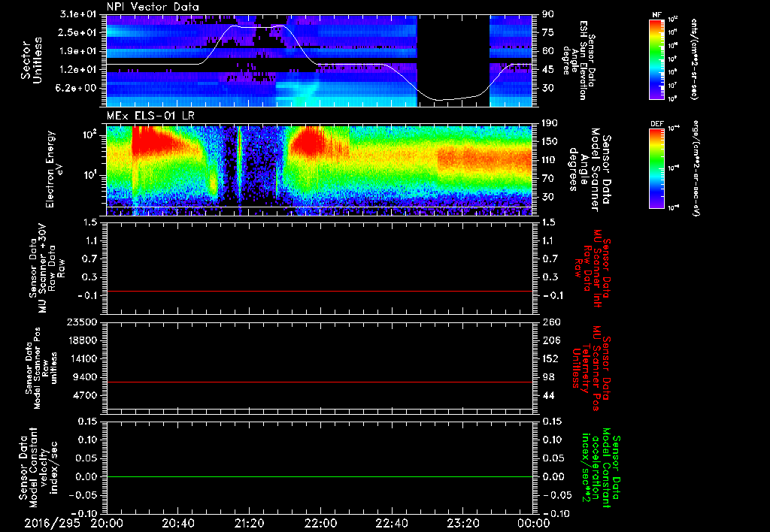Click the white sun elevation curve in the NPI panel
The image size is (770, 532).
256,27
